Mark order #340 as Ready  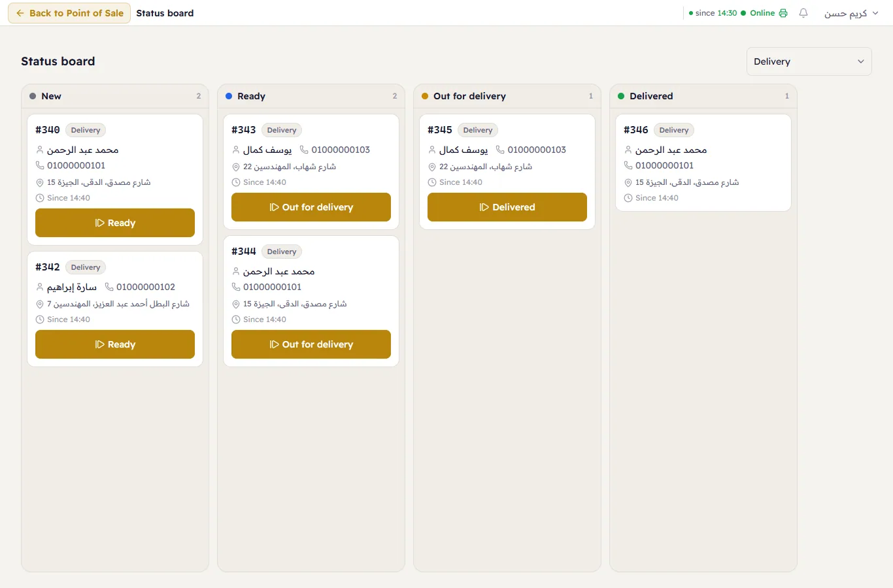click(x=115, y=223)
